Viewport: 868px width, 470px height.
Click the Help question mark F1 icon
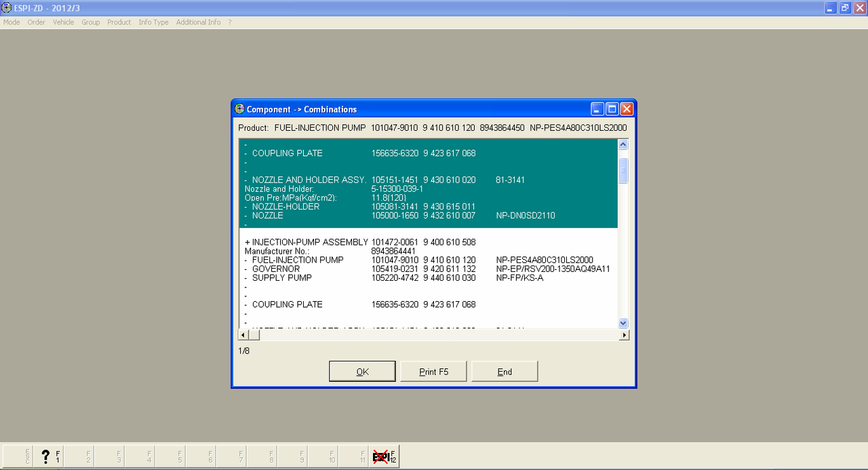(49, 456)
